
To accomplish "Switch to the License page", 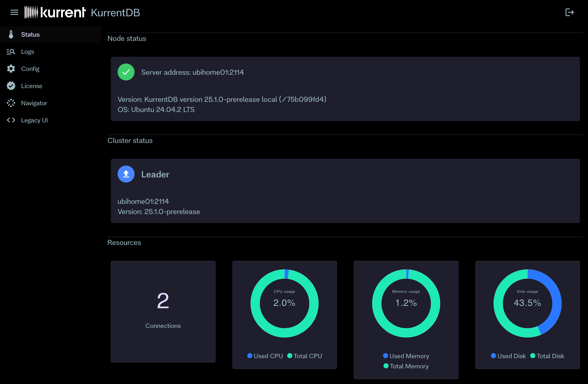I will (x=32, y=86).
